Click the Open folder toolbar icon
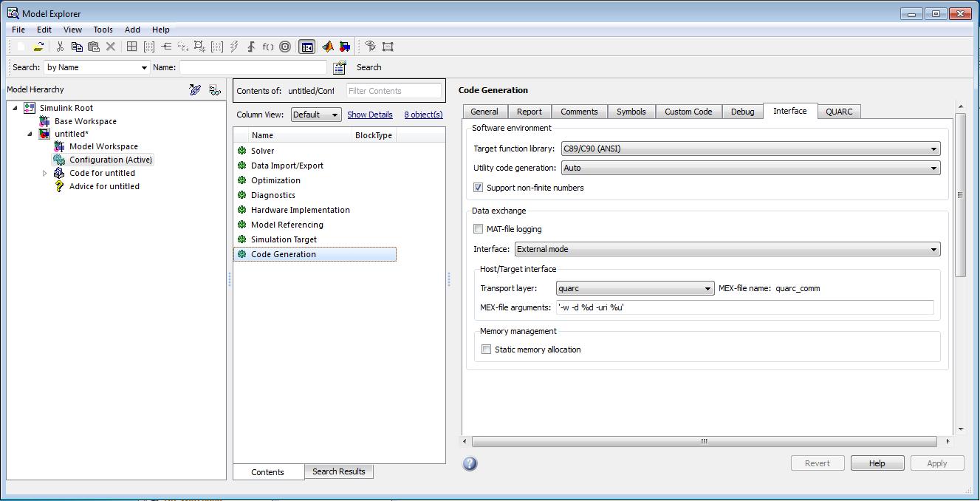 tap(38, 47)
